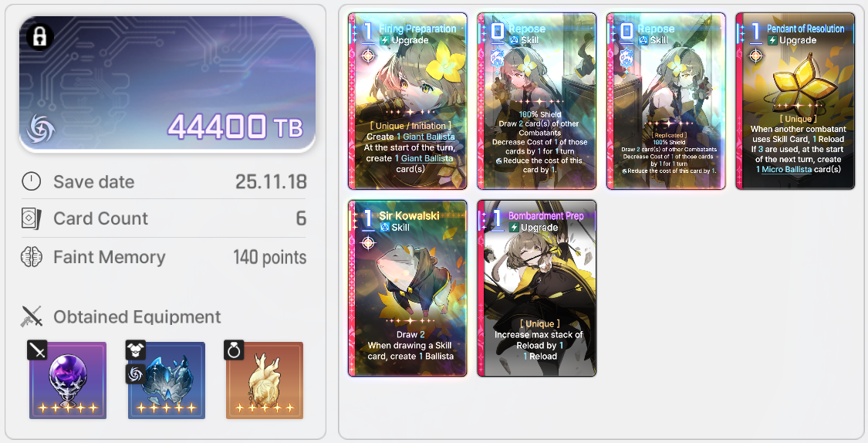Click the lock icon on save banner
The width and height of the screenshot is (868, 443).
pos(39,37)
